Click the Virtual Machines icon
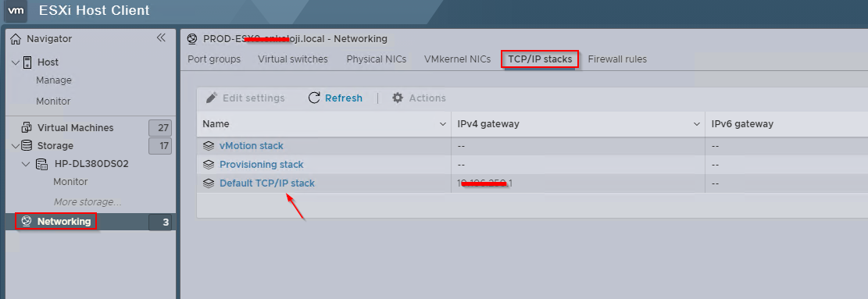Screen dimensions: 868x299 pos(26,128)
